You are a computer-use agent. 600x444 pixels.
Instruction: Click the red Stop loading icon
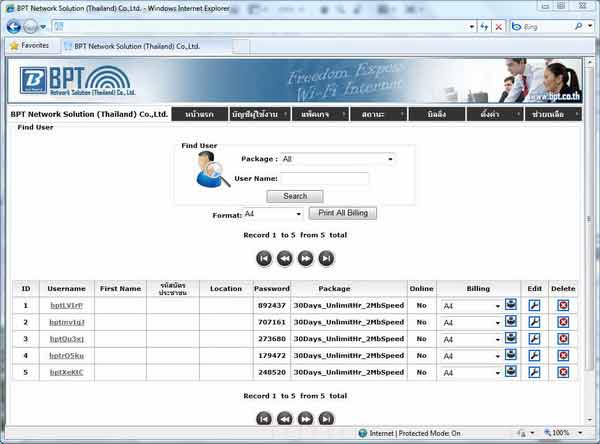499,27
